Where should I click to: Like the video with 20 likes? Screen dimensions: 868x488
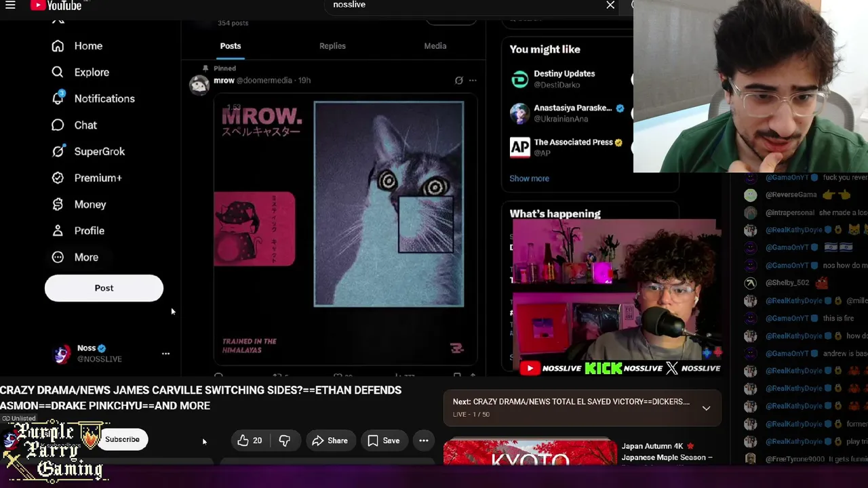(250, 441)
